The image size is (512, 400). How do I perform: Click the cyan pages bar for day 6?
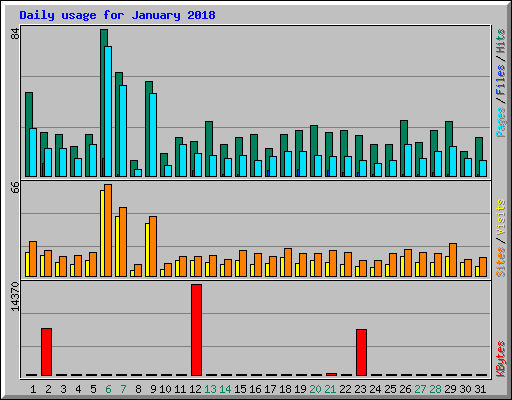coord(108,111)
